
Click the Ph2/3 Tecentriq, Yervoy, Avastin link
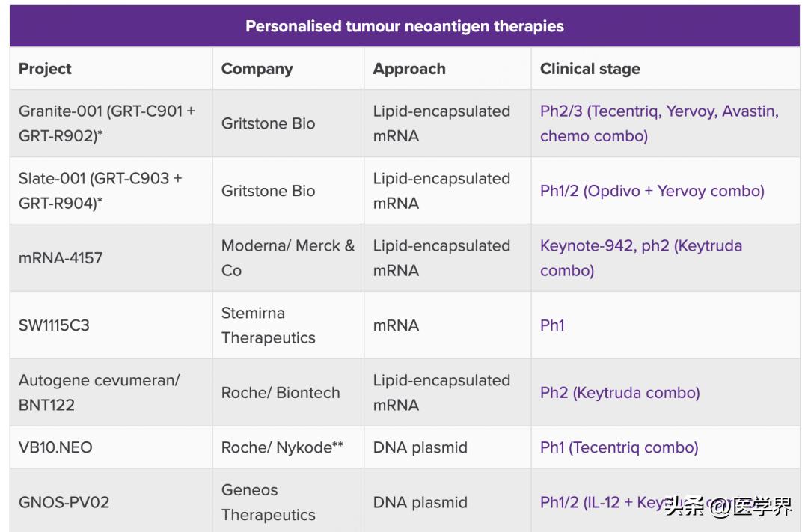click(658, 111)
